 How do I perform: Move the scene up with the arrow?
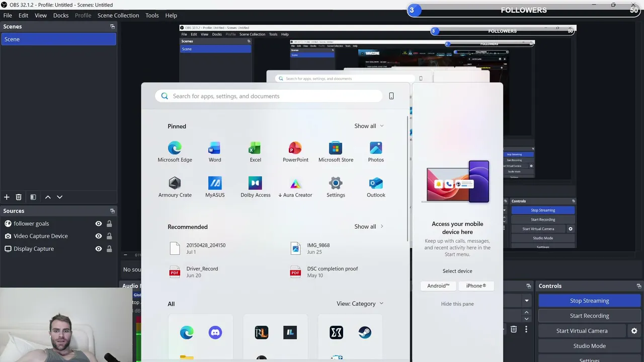pyautogui.click(x=48, y=197)
